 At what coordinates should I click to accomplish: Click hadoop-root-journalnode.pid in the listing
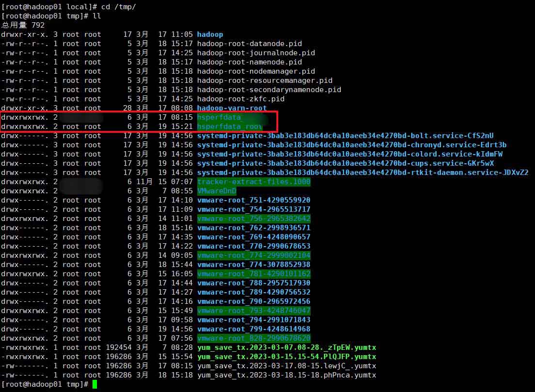[256, 53]
